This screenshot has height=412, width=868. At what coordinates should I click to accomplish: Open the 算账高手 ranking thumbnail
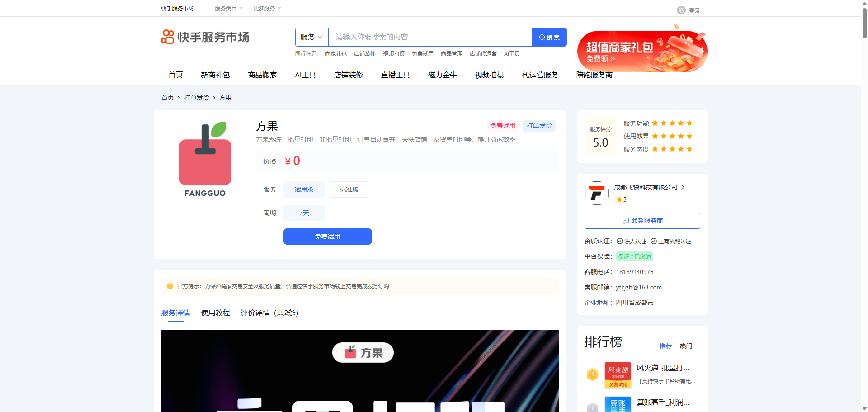coord(618,404)
